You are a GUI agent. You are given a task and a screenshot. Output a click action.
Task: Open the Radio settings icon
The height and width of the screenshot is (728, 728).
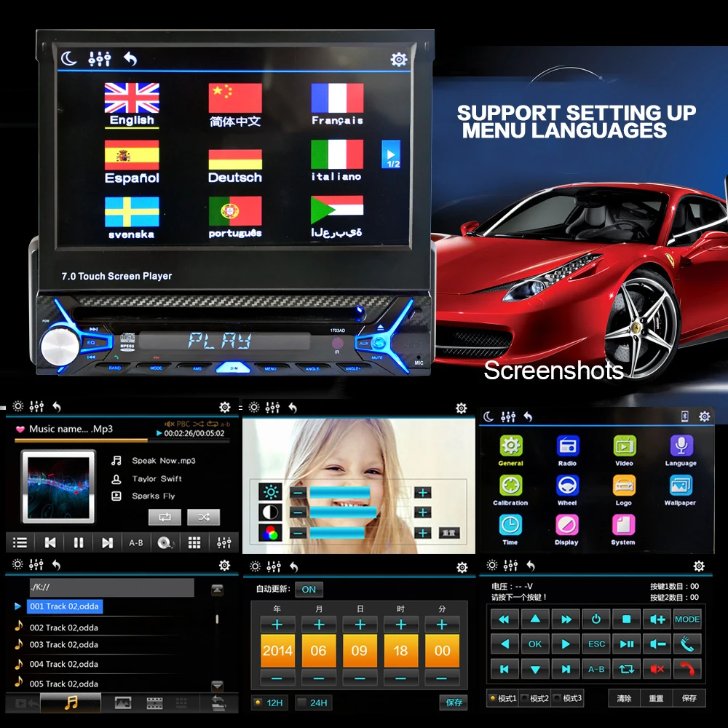click(567, 446)
